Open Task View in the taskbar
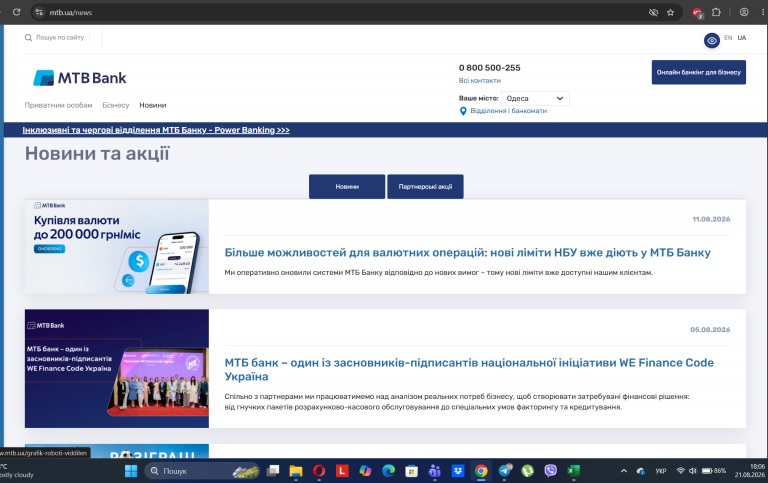The width and height of the screenshot is (768, 483). pyautogui.click(x=273, y=471)
